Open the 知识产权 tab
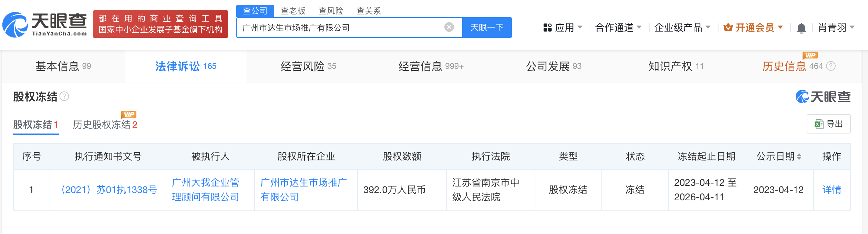This screenshot has width=868, height=234. tap(676, 66)
